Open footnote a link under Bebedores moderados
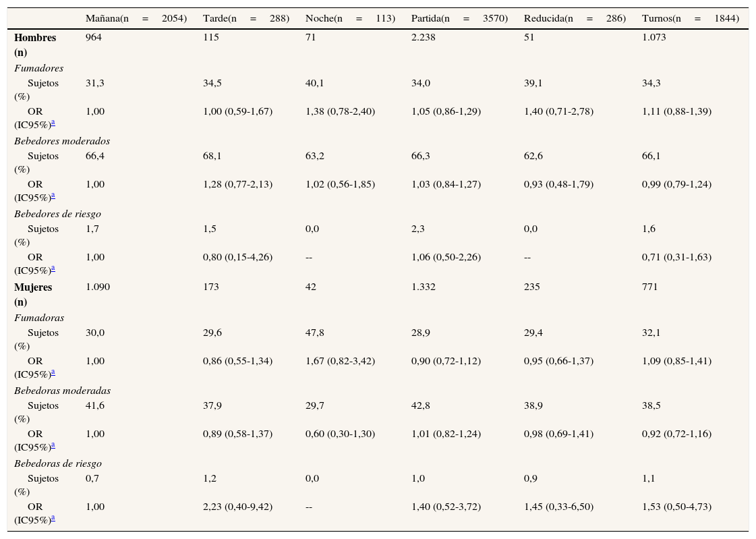The image size is (756, 539). pos(53,196)
